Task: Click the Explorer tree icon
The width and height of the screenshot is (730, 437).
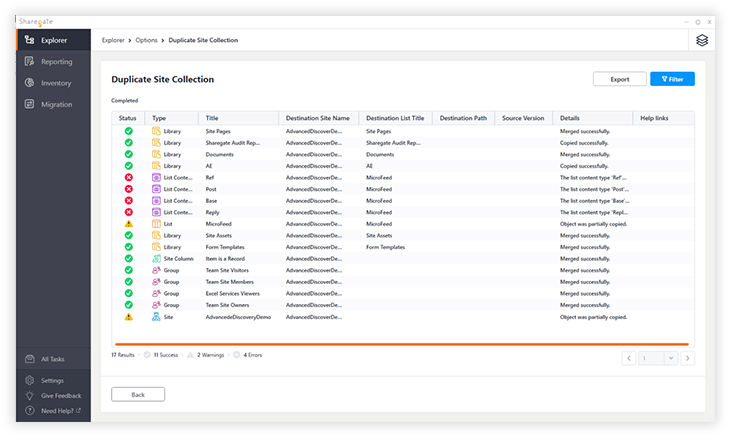Action: 29,40
